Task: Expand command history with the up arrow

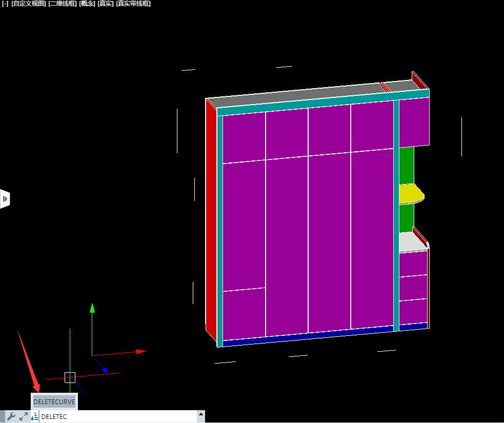Action: [x=200, y=414]
